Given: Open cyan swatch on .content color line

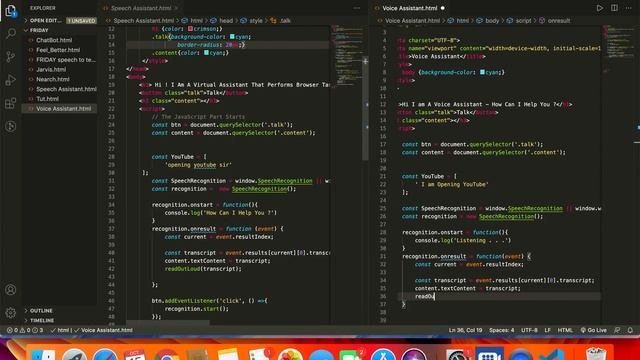Looking at the screenshot, I should (207, 53).
